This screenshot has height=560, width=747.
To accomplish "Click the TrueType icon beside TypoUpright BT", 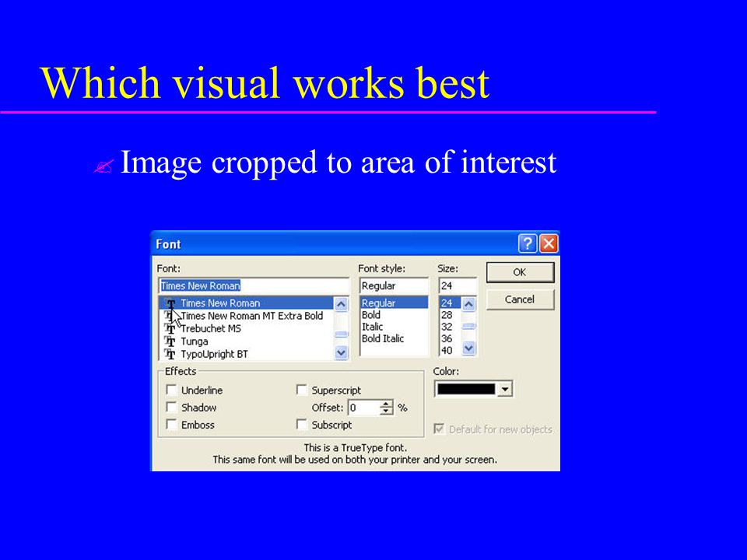I will [170, 355].
